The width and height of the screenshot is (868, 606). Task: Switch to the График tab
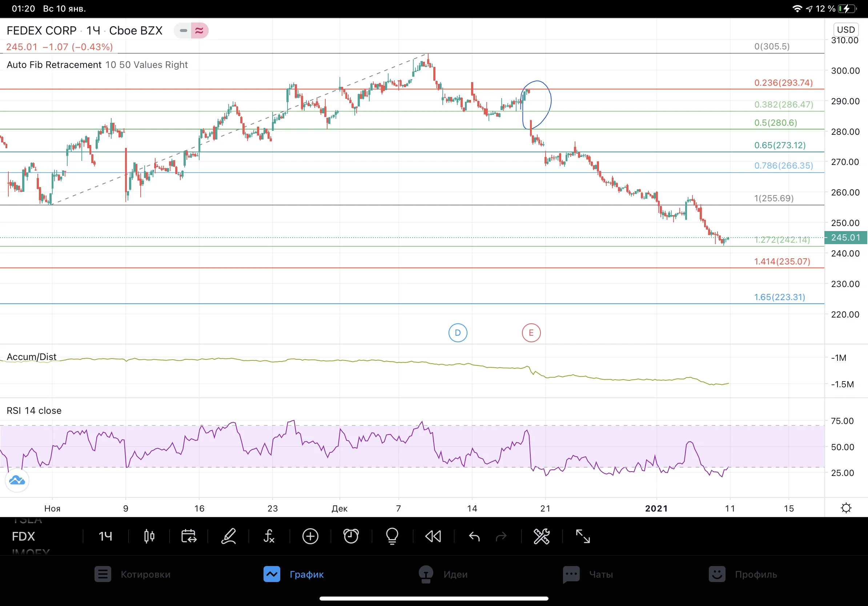[x=294, y=574]
